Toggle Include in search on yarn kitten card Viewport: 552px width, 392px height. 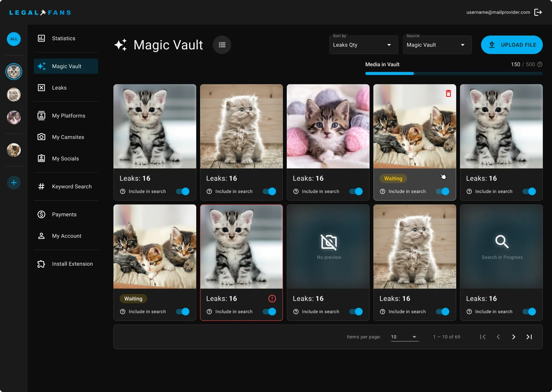pos(356,191)
